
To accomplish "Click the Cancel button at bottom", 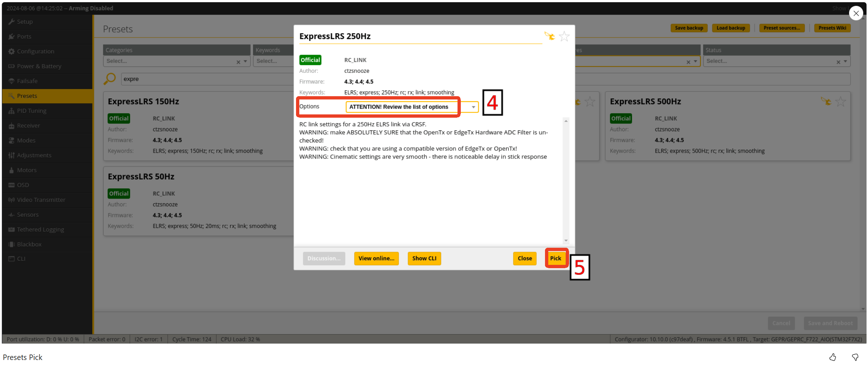I will point(781,323).
